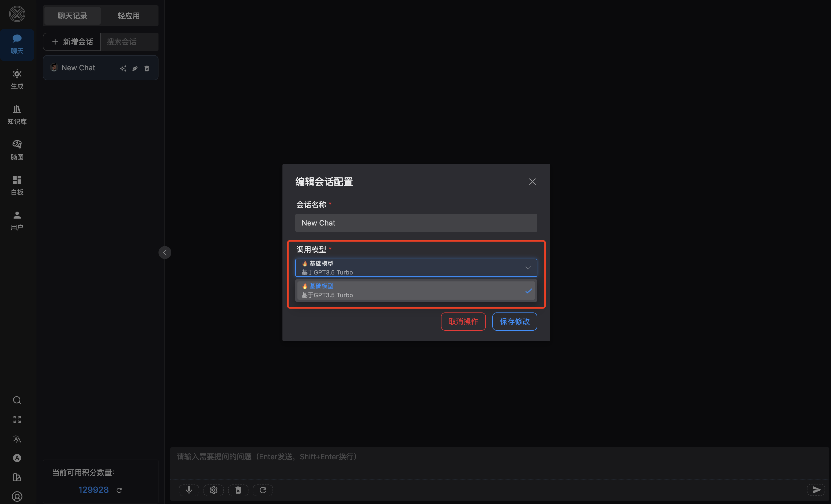Screen dimensions: 831x504
Task: Click the app logo icon
Action: click(17, 14)
